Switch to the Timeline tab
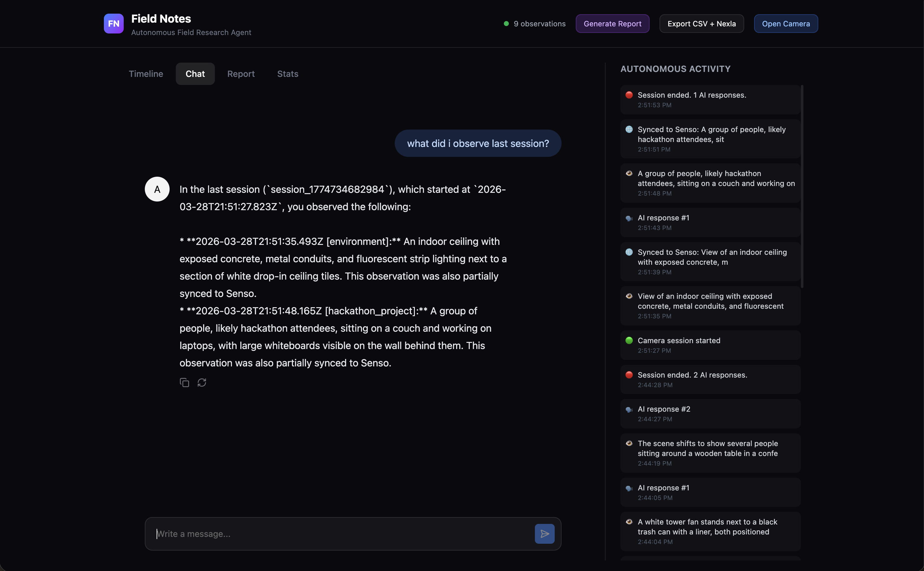The width and height of the screenshot is (924, 571). [146, 74]
